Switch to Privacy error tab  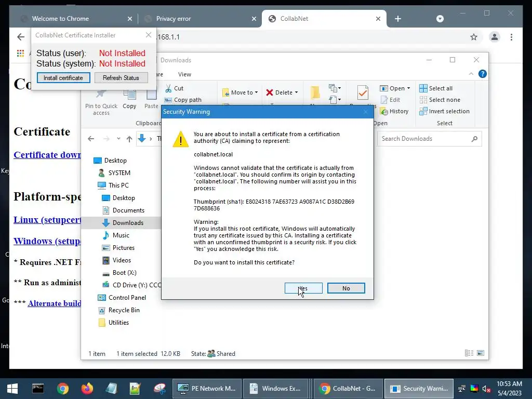(200, 19)
